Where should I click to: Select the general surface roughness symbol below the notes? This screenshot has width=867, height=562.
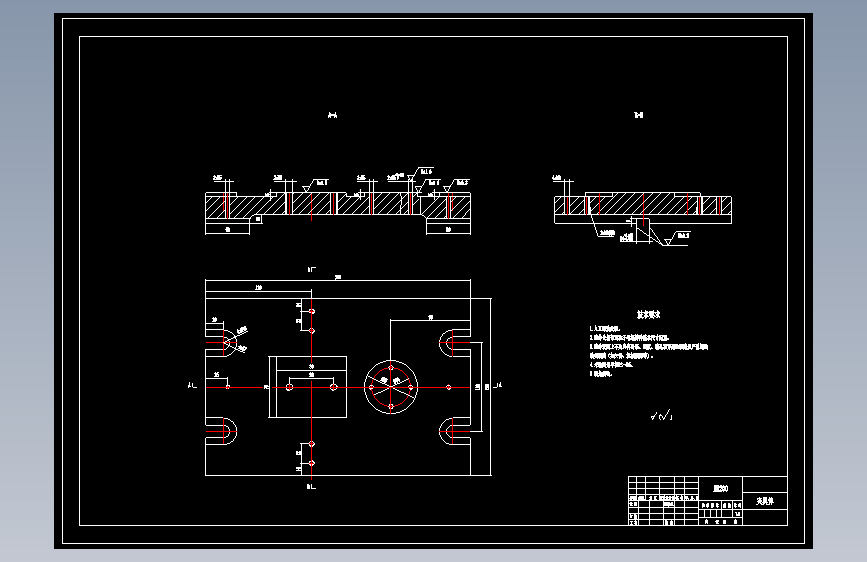pyautogui.click(x=662, y=415)
